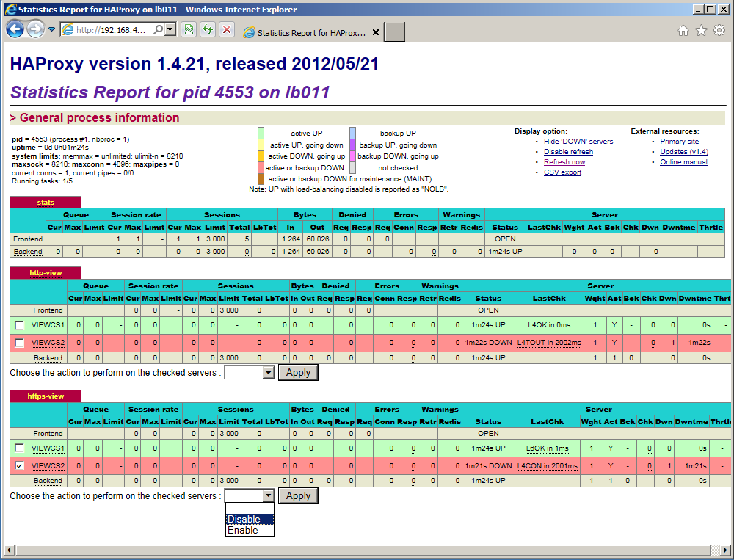734x560 pixels.
Task: Follow the Hide 'DOWN' servers link
Action: 578,142
